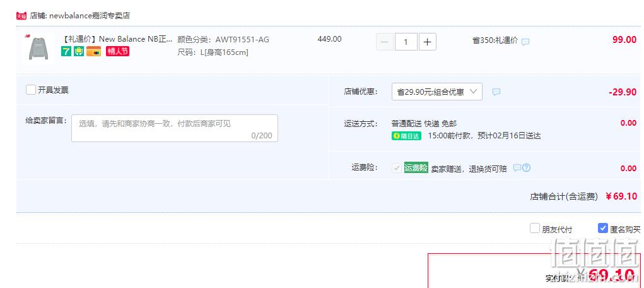The image size is (644, 288).
Task: Tick the 开具发票 invoice checkbox
Action: pos(31,90)
